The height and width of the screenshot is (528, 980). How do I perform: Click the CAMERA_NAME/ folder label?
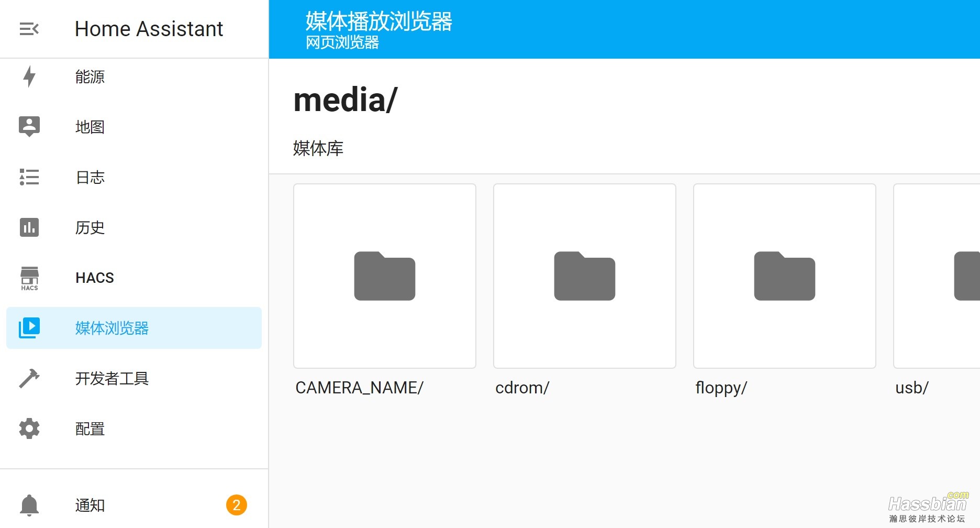tap(359, 388)
